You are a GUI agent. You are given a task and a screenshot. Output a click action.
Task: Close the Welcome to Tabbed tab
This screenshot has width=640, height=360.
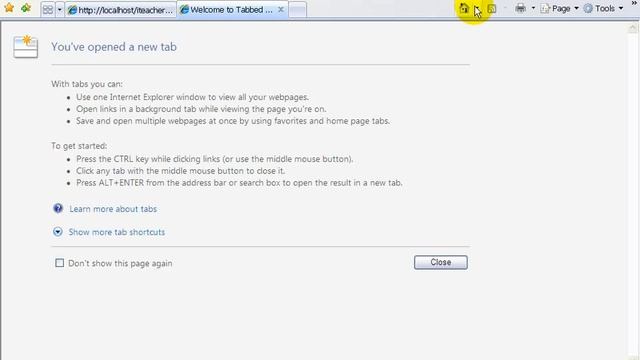(x=281, y=9)
